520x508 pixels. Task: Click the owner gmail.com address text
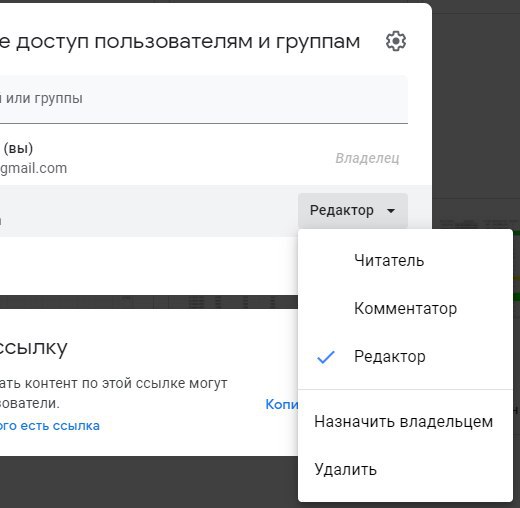(x=33, y=168)
